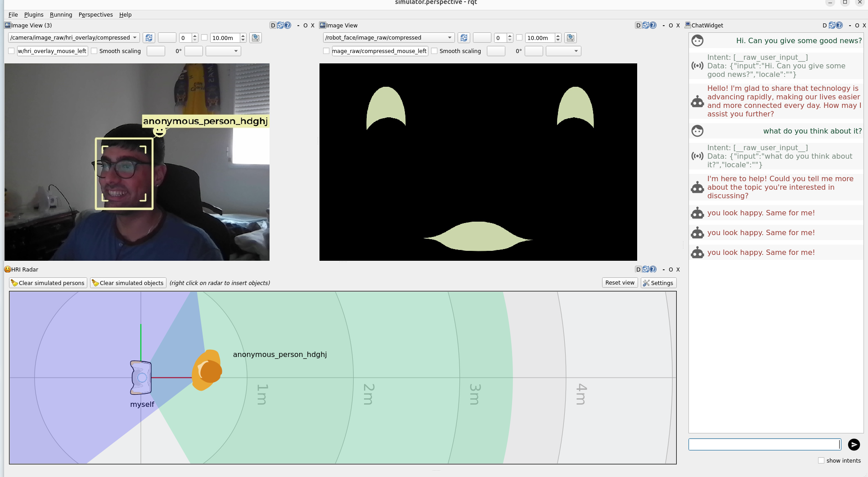Click reload icon in ChatWidget title bar
Screen dimensions: 868x477
[832, 26]
